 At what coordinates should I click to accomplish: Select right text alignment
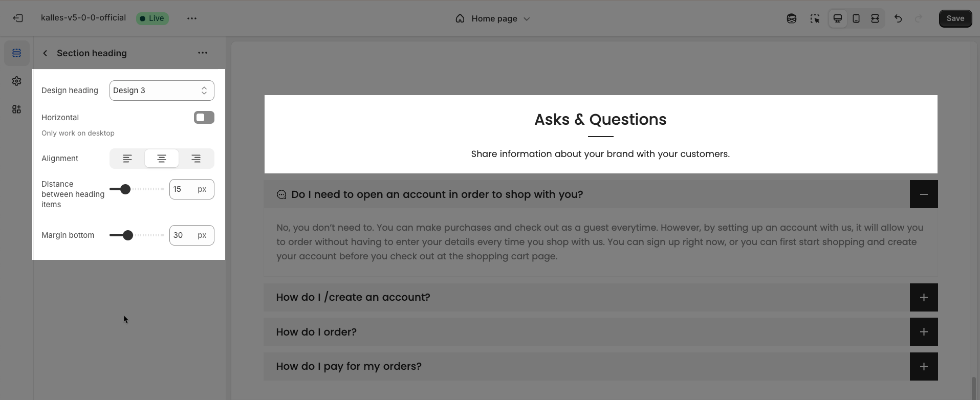196,159
